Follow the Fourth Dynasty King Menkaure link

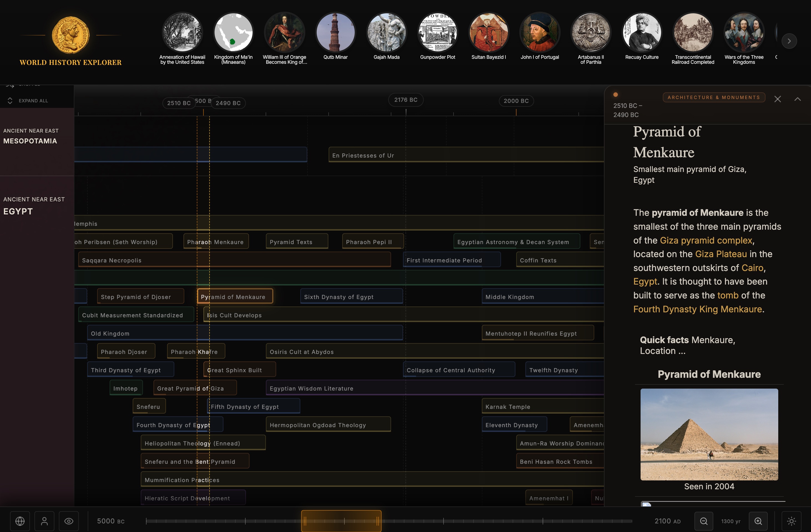(x=698, y=309)
